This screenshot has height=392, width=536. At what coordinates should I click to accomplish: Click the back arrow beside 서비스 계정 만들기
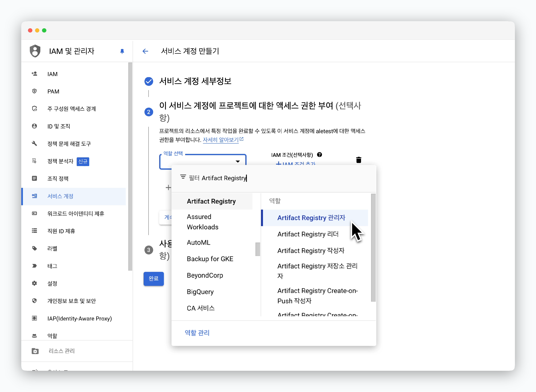click(x=145, y=51)
